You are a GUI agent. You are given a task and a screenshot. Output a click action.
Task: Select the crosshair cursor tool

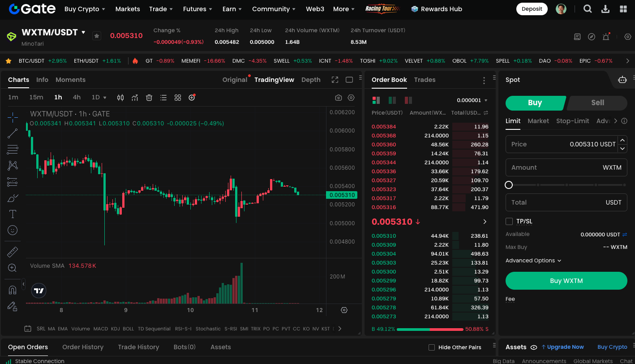(x=13, y=117)
